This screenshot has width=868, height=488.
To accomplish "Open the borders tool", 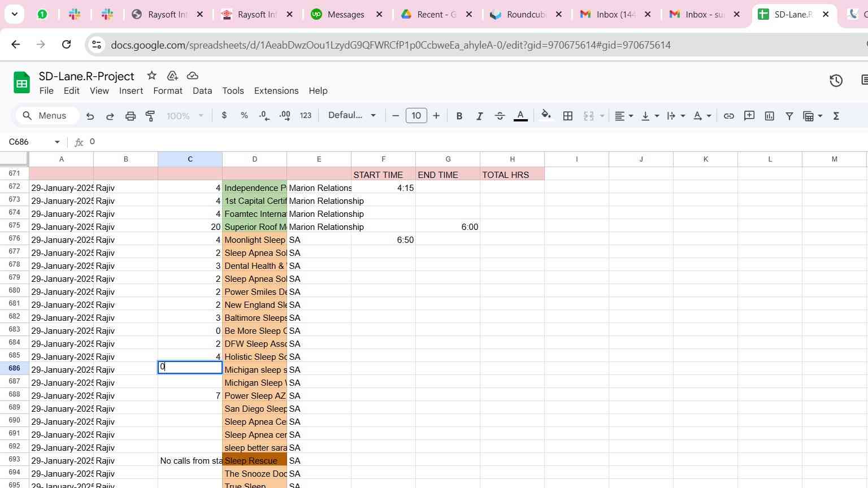I will pos(568,116).
